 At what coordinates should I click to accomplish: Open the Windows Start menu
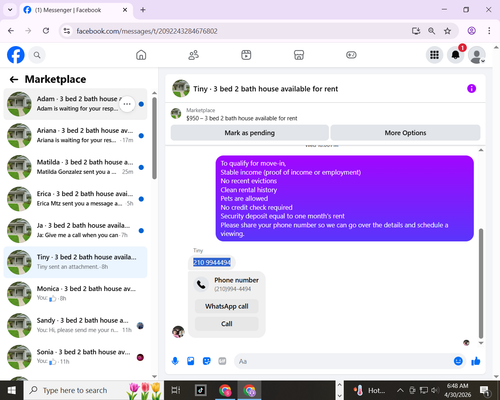pos(12,390)
